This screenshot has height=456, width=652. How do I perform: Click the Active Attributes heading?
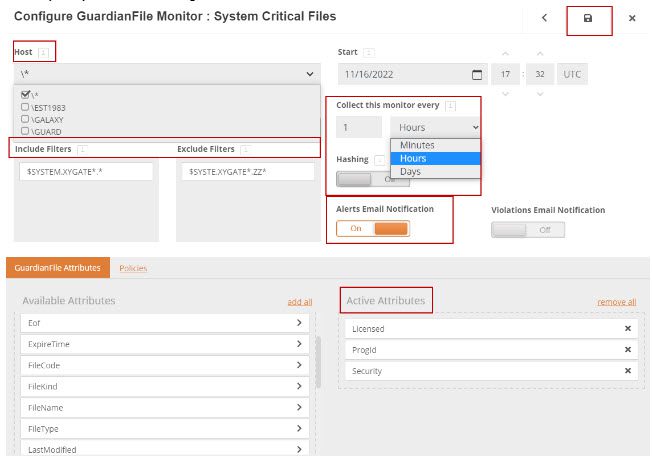coord(386,301)
